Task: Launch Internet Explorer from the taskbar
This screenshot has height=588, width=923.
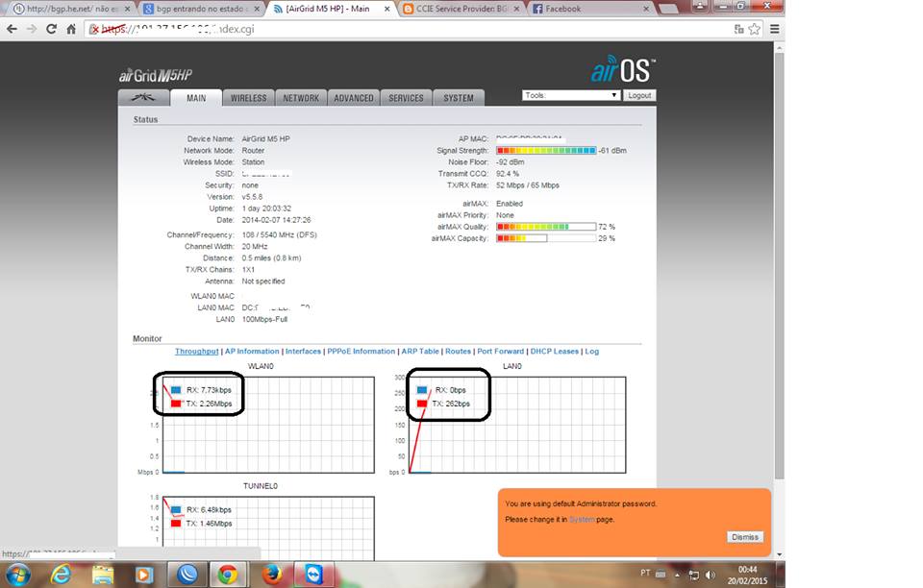Action: 62,575
